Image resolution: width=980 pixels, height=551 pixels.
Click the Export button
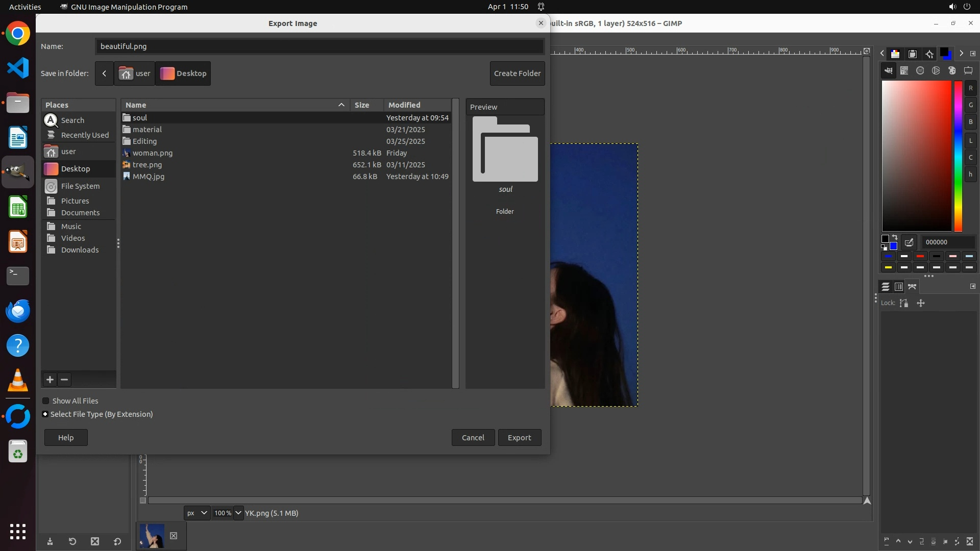point(519,438)
